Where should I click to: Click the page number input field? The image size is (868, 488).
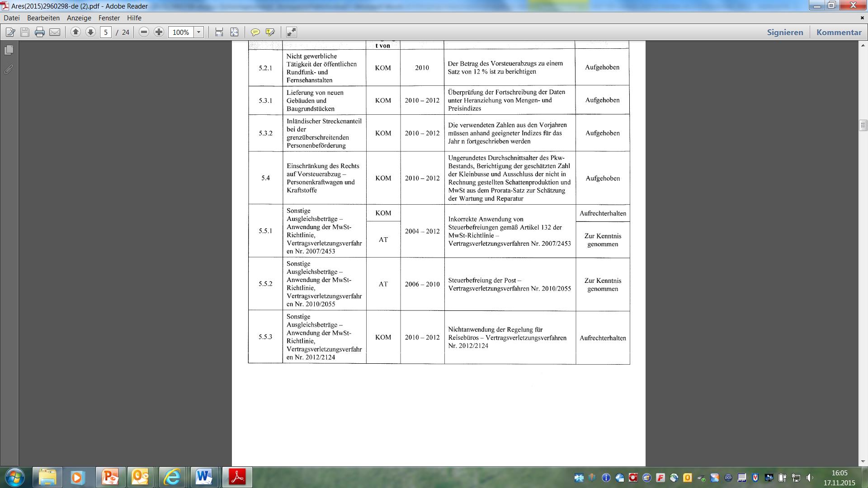106,32
